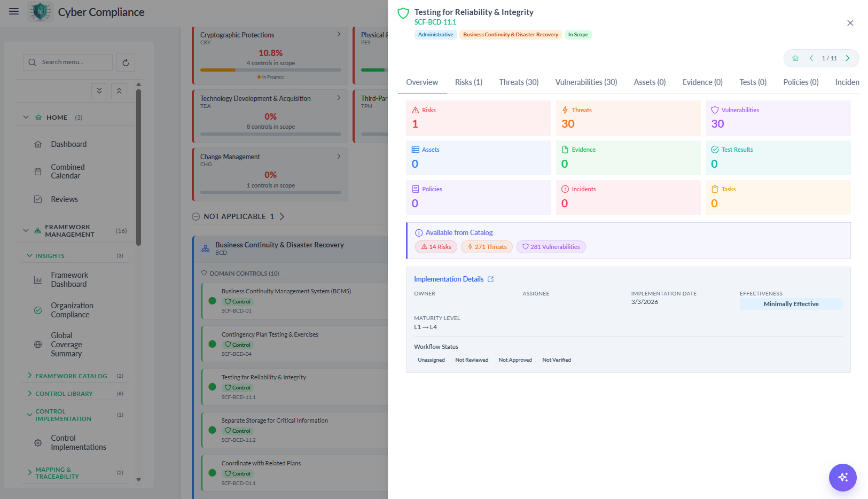Go to home icon in record navigator
Viewport: 868px width, 499px height.
[x=795, y=58]
